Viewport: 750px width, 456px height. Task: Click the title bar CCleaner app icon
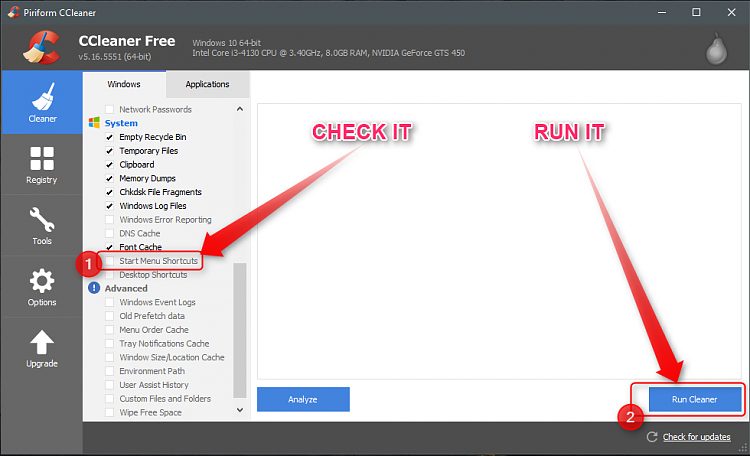click(x=13, y=12)
